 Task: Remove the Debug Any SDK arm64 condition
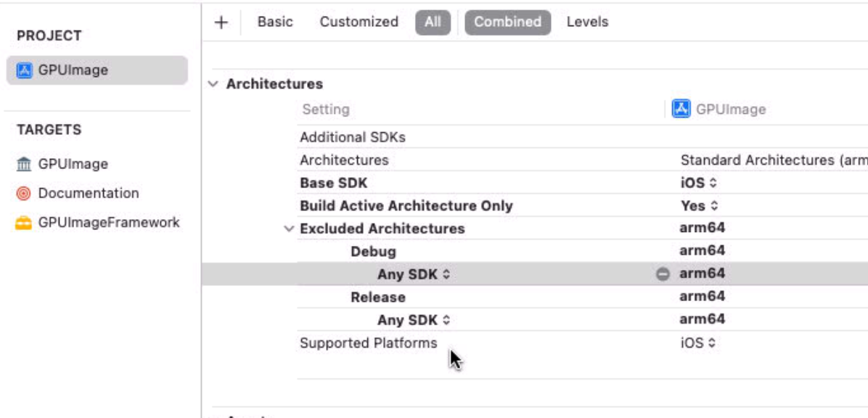click(662, 274)
